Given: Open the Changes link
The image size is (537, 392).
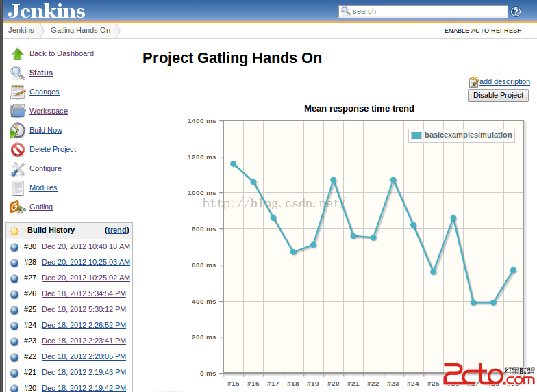Looking at the screenshot, I should coord(44,92).
